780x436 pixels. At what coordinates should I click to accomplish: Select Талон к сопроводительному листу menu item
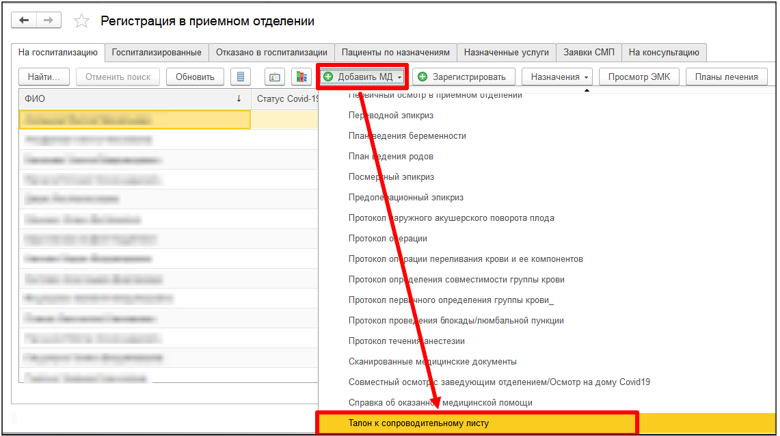477,424
